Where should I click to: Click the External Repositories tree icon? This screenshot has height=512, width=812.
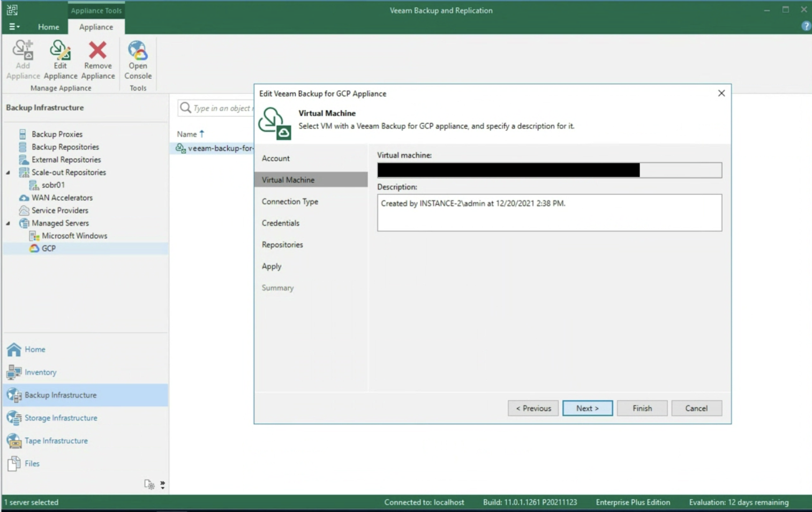pyautogui.click(x=24, y=160)
